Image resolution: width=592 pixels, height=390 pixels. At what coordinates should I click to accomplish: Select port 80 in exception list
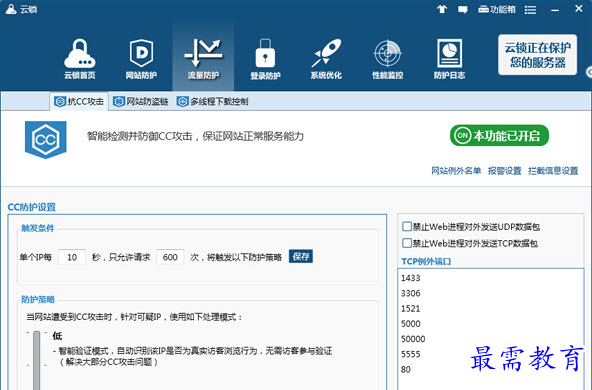(406, 369)
